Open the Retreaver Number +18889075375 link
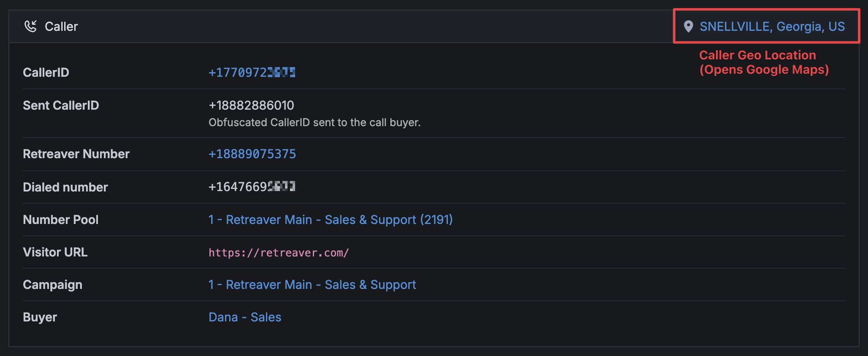868x356 pixels. coord(252,154)
